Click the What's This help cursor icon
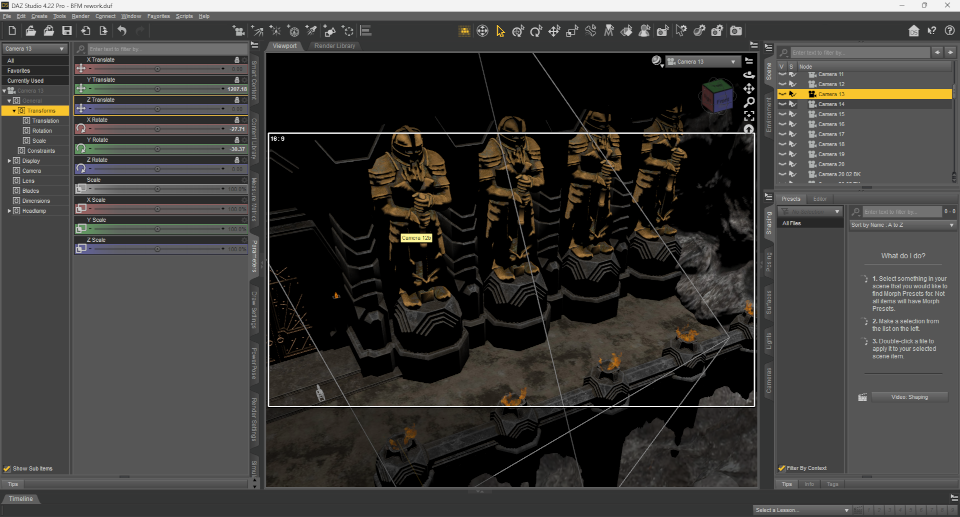Image resolution: width=960 pixels, height=517 pixels. click(x=932, y=31)
